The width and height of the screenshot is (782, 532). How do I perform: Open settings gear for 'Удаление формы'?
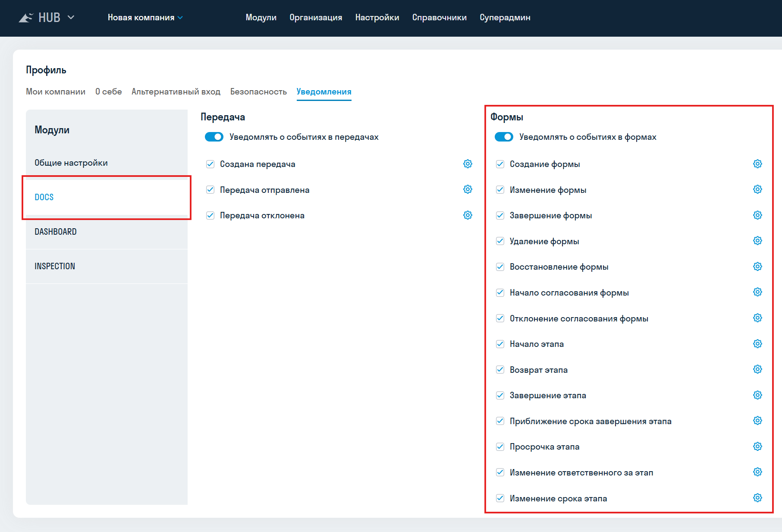click(x=757, y=241)
